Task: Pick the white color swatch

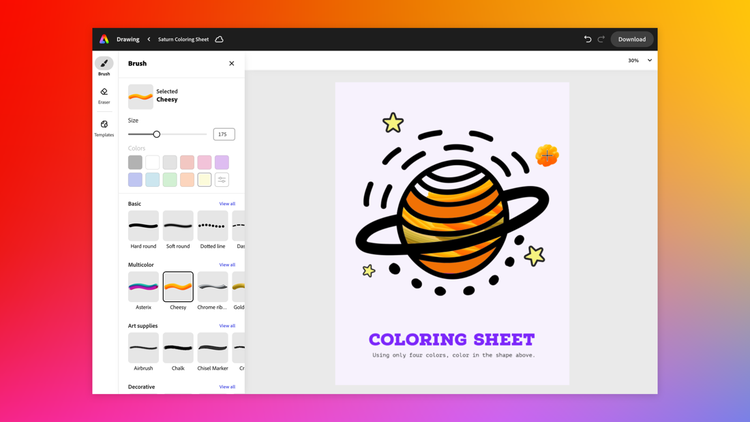Action: pos(153,162)
